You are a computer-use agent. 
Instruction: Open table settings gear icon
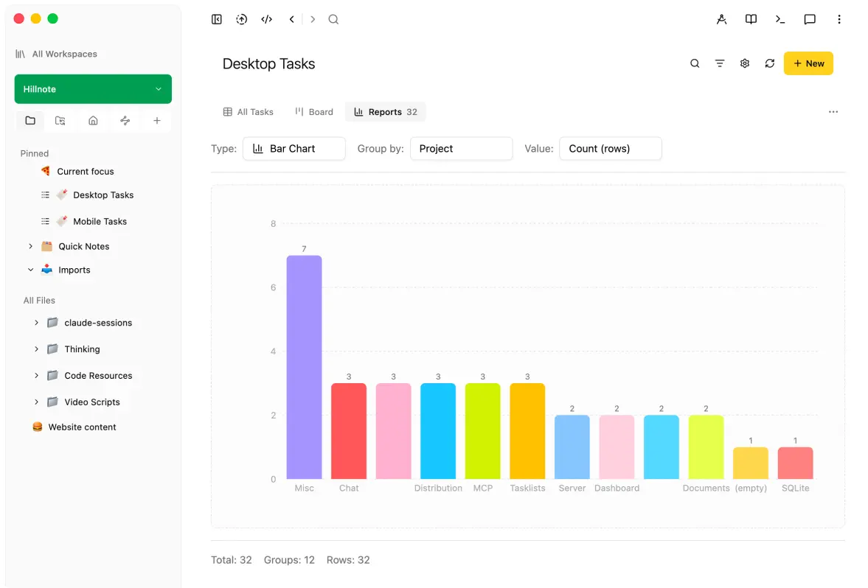(745, 63)
